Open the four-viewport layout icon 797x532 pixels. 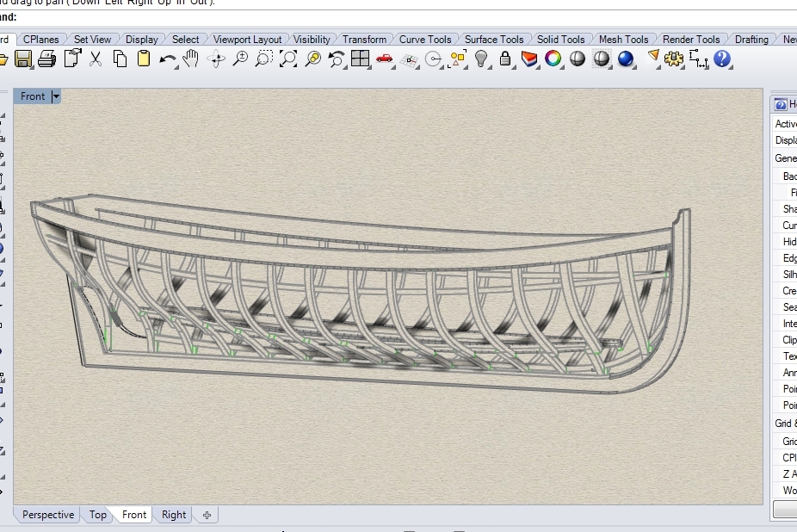360,59
